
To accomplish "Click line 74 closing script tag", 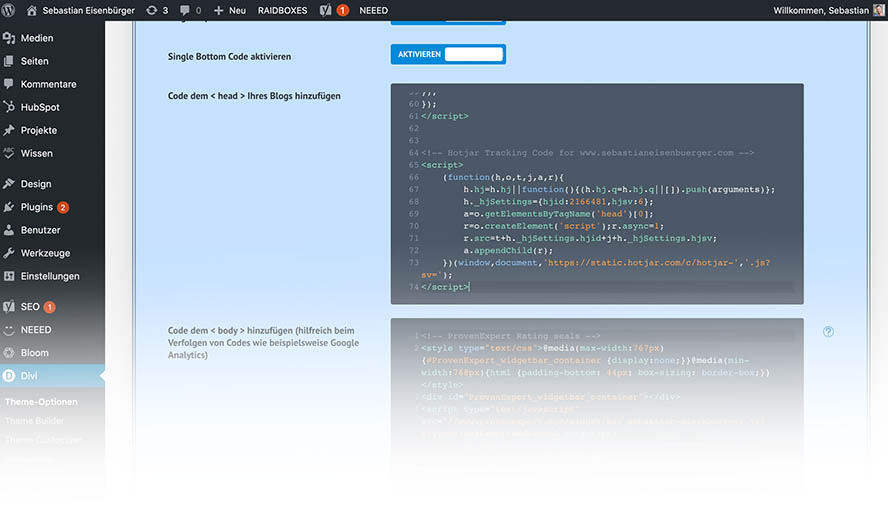I will click(445, 287).
